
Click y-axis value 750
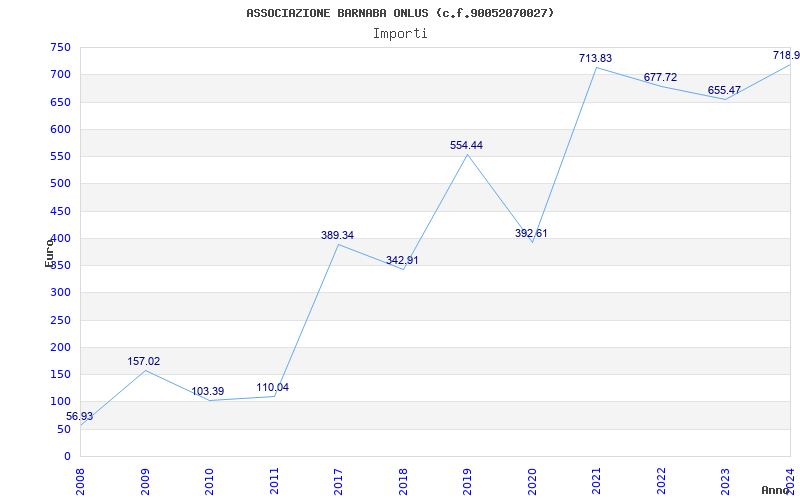pos(60,47)
